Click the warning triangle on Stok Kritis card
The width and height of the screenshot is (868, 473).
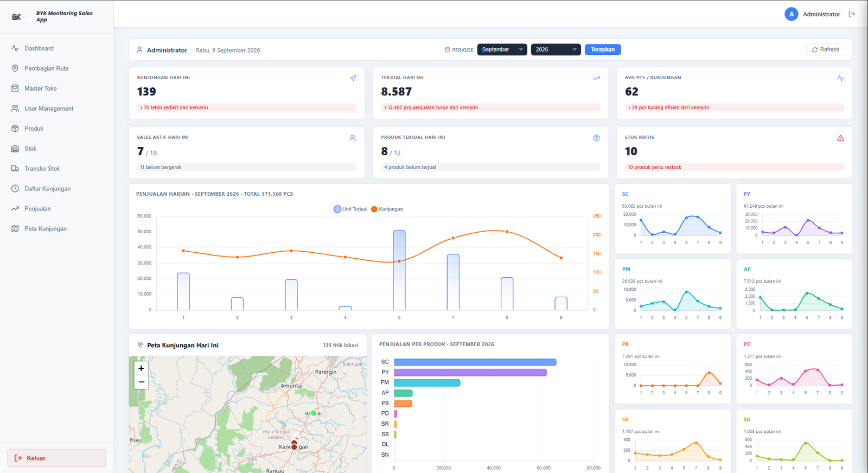pos(840,138)
